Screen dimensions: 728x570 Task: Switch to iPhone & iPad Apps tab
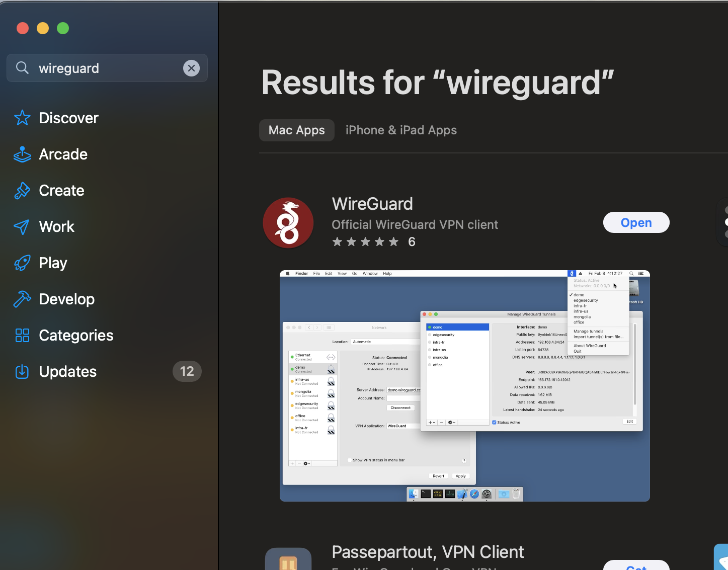click(x=401, y=130)
